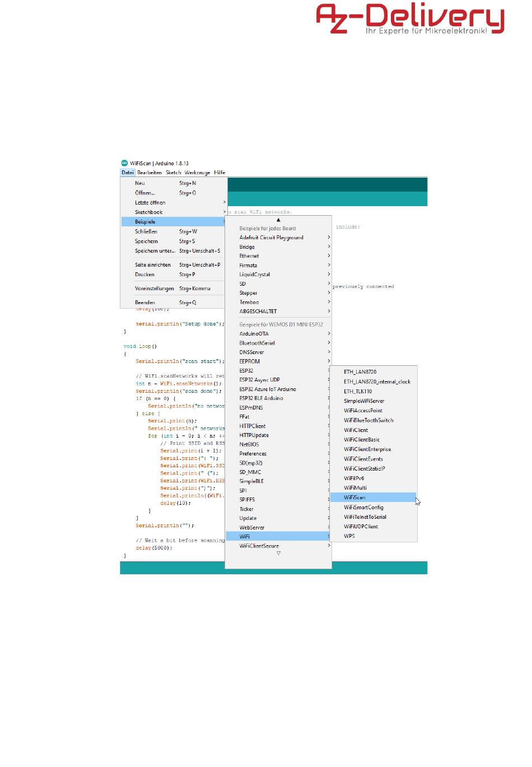532x767 pixels.
Task: Expand the ArduinoOTA examples
Action: coord(278,334)
